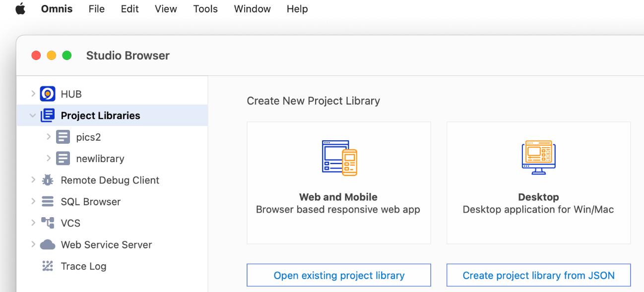Expand the pics2 library node
Image resolution: width=644 pixels, height=292 pixels.
click(49, 136)
